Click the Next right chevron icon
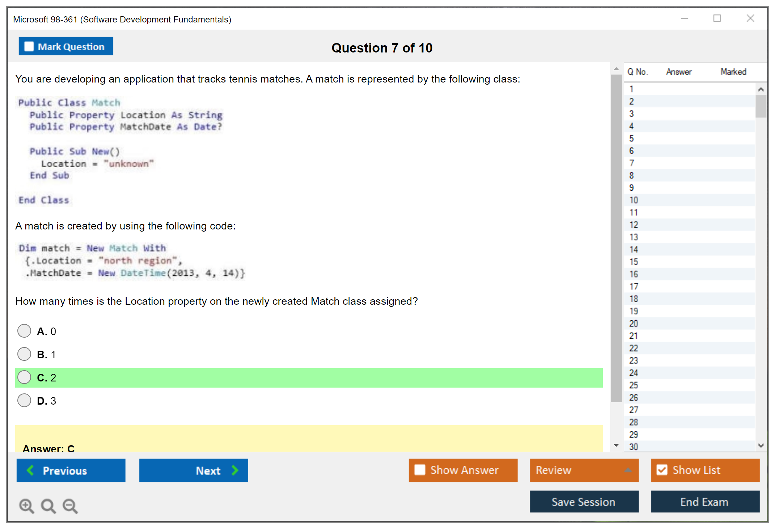 [235, 470]
